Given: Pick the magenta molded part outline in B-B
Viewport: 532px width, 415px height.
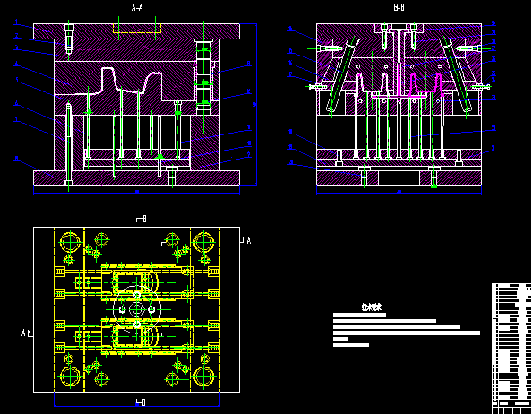Looking at the screenshot, I should (426, 84).
